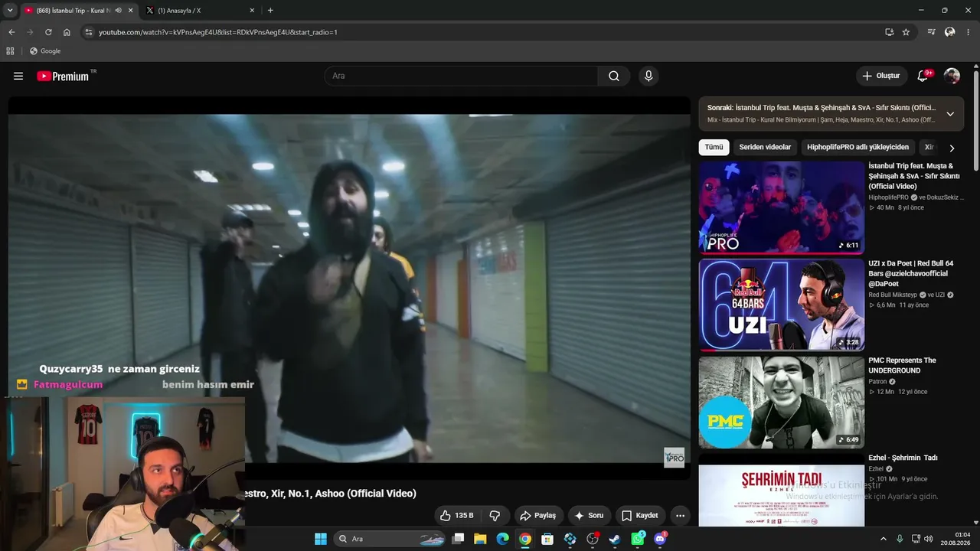Image resolution: width=980 pixels, height=551 pixels.
Task: Open Microsoft Store from taskbar
Action: tap(547, 539)
